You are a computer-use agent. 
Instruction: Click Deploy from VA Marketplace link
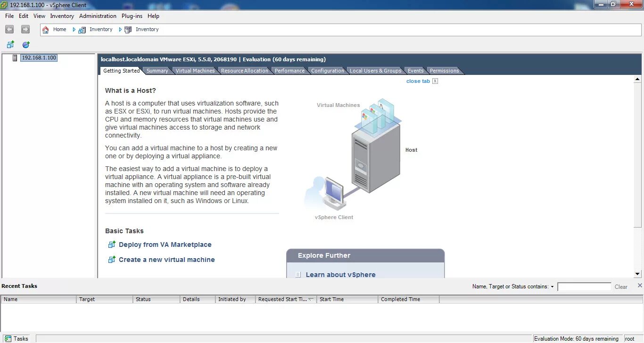click(165, 245)
